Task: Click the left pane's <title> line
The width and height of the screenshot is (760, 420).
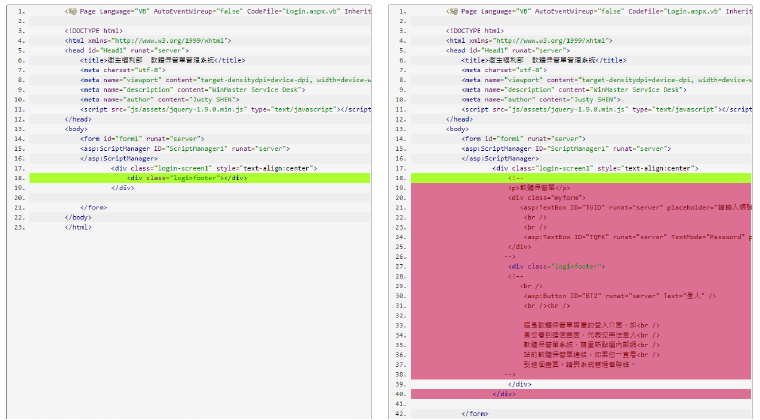Action: [x=163, y=61]
